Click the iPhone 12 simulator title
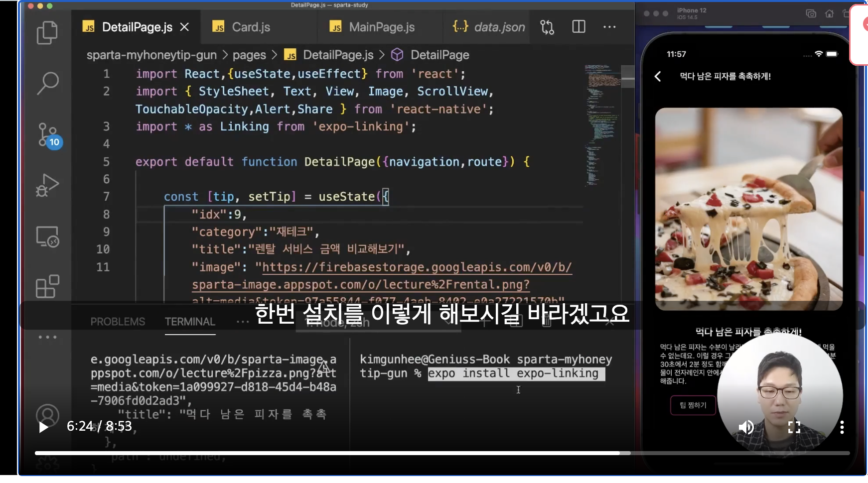The width and height of the screenshot is (868, 483). pyautogui.click(x=692, y=10)
